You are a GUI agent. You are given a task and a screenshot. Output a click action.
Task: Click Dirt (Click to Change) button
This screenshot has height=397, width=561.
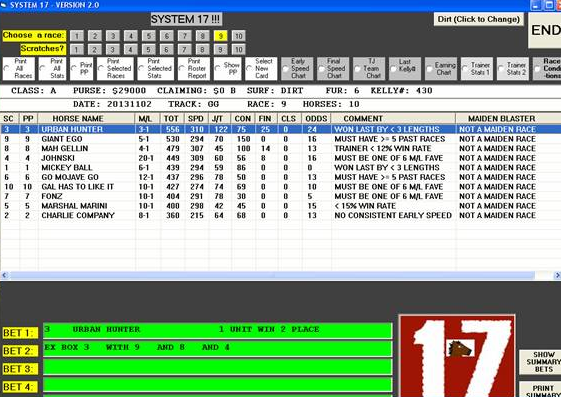coord(479,19)
